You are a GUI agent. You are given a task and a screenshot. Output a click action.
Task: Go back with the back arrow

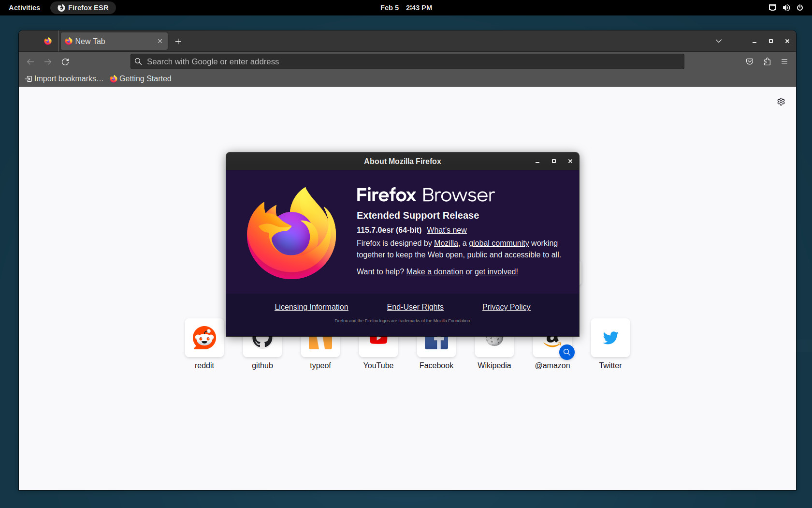(30, 61)
